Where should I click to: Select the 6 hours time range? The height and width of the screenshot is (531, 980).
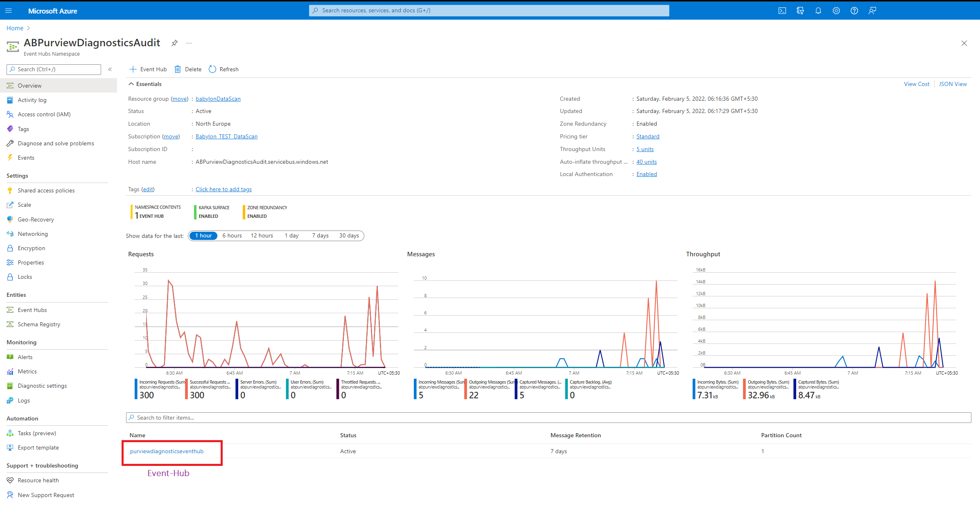(232, 235)
